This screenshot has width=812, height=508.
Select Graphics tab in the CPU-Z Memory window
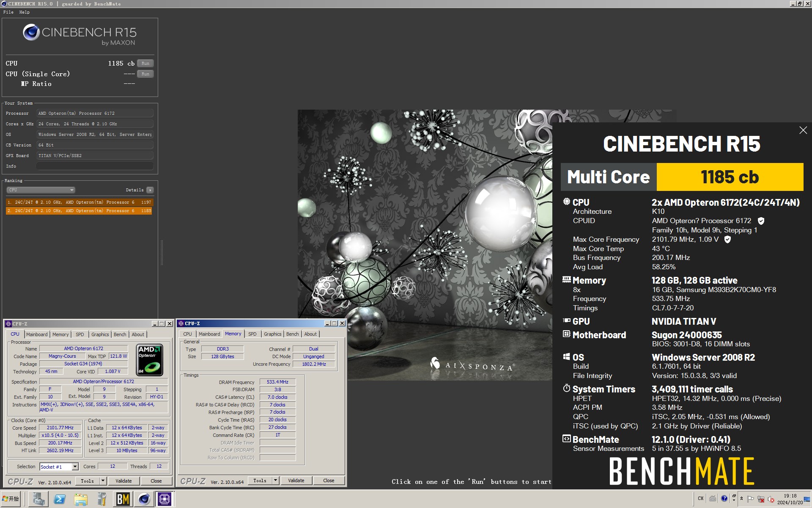(x=273, y=334)
